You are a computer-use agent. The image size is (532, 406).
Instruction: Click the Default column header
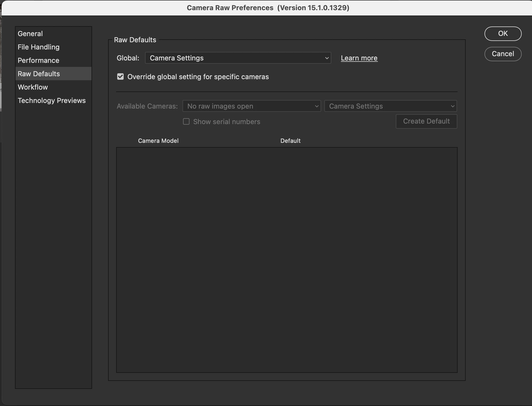[290, 141]
